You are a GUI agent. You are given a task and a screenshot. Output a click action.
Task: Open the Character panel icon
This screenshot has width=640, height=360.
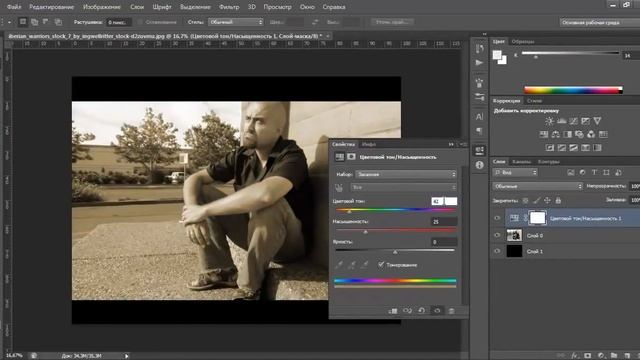click(x=480, y=117)
